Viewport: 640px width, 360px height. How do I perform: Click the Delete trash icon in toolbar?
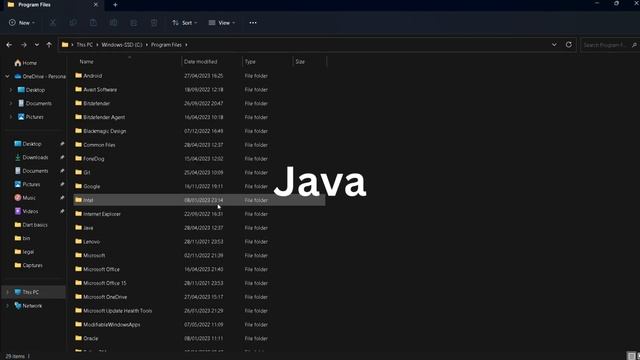[154, 23]
